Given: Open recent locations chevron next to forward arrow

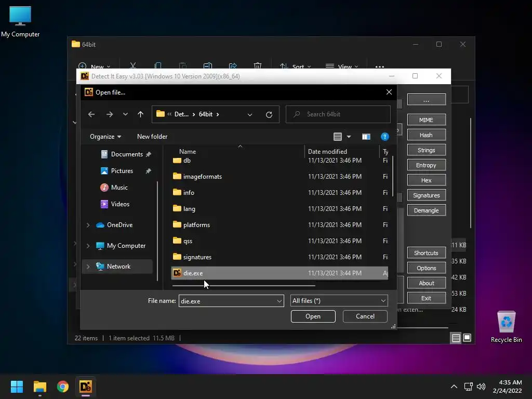Looking at the screenshot, I should tap(125, 114).
